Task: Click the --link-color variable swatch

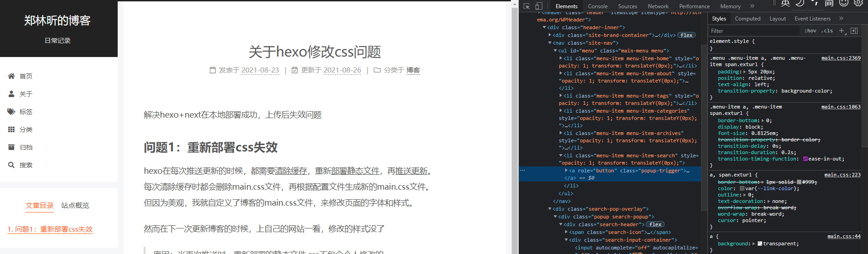Action: point(742,188)
